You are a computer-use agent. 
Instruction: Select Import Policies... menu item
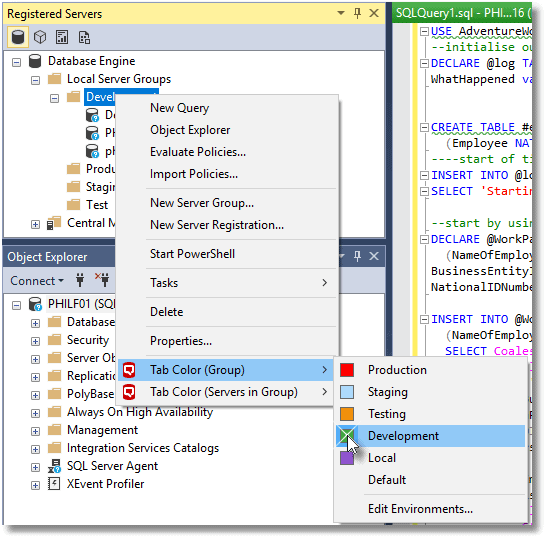[227, 174]
